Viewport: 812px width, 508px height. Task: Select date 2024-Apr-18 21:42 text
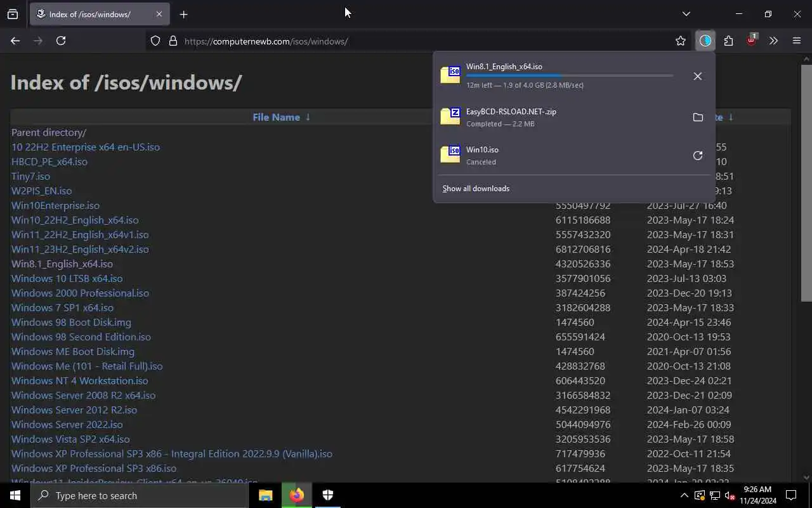[689, 249]
